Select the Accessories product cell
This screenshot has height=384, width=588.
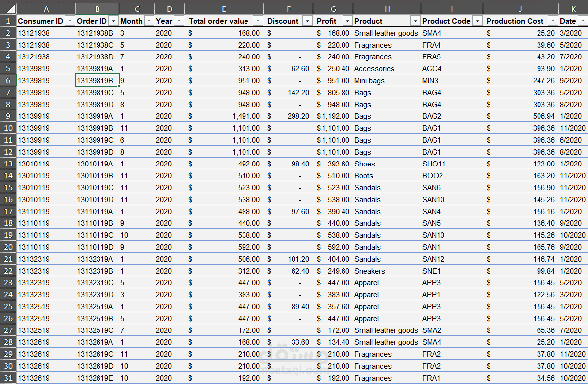pos(387,69)
